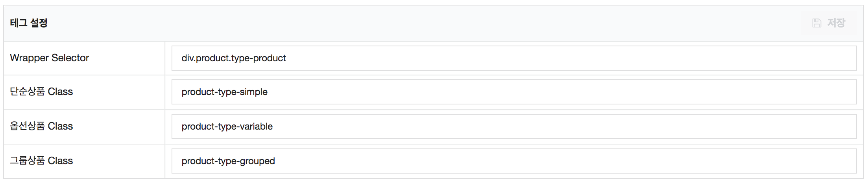
Task: Click the floppy disk save icon
Action: [x=816, y=23]
